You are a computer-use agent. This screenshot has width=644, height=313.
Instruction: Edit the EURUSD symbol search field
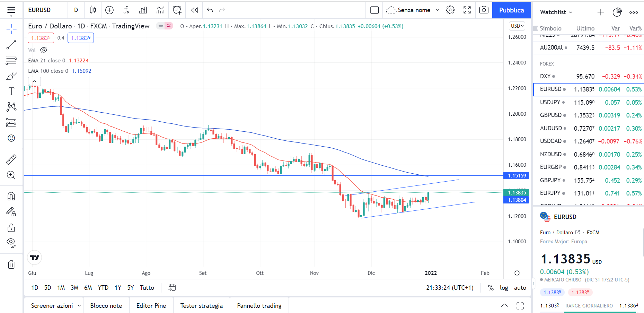45,10
